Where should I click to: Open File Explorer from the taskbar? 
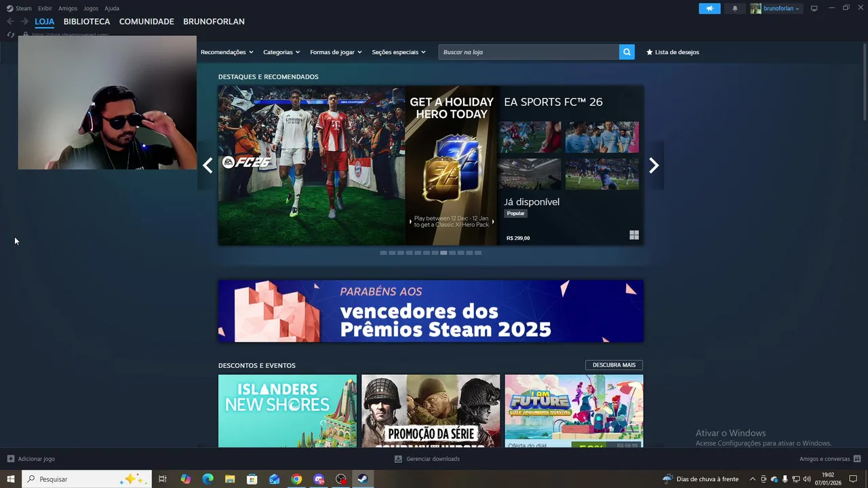(230, 479)
